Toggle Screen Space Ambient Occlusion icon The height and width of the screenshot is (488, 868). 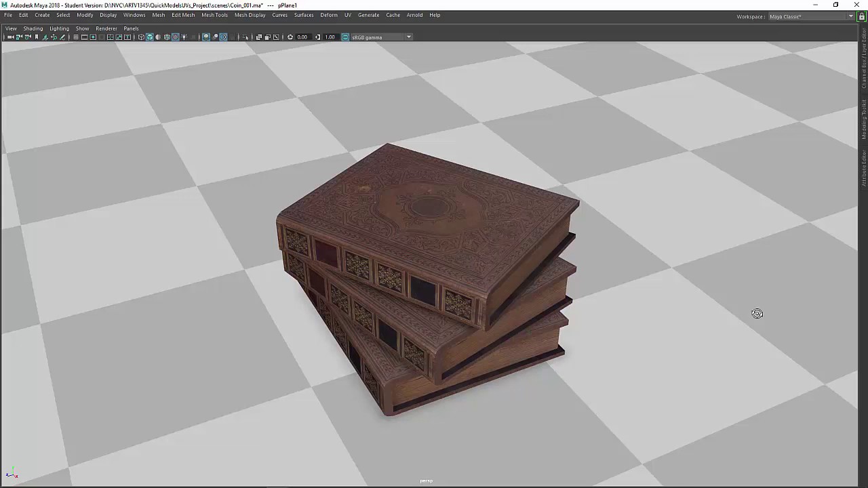206,37
